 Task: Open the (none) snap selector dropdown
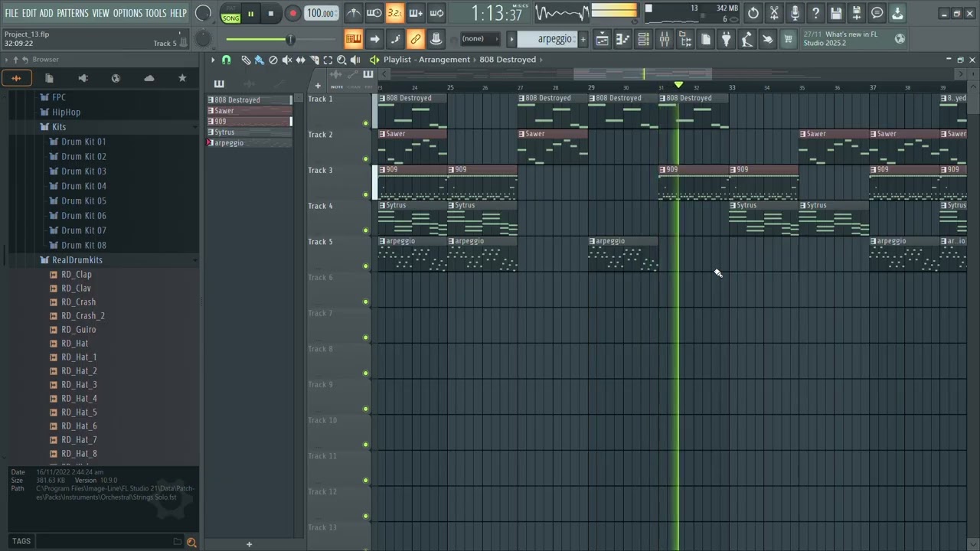coord(479,39)
